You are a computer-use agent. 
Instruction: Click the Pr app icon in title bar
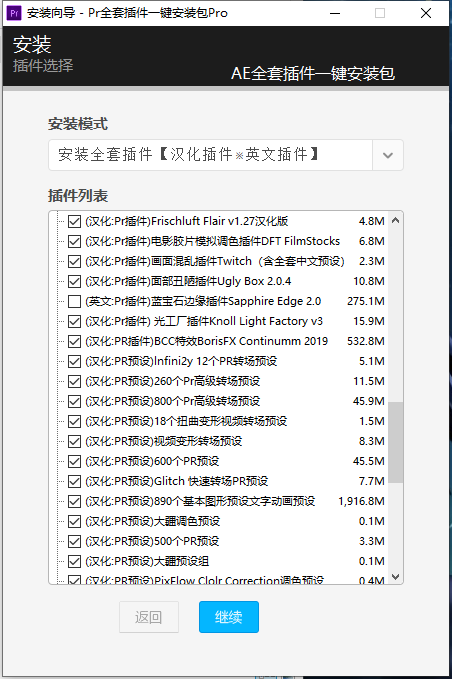(14, 13)
